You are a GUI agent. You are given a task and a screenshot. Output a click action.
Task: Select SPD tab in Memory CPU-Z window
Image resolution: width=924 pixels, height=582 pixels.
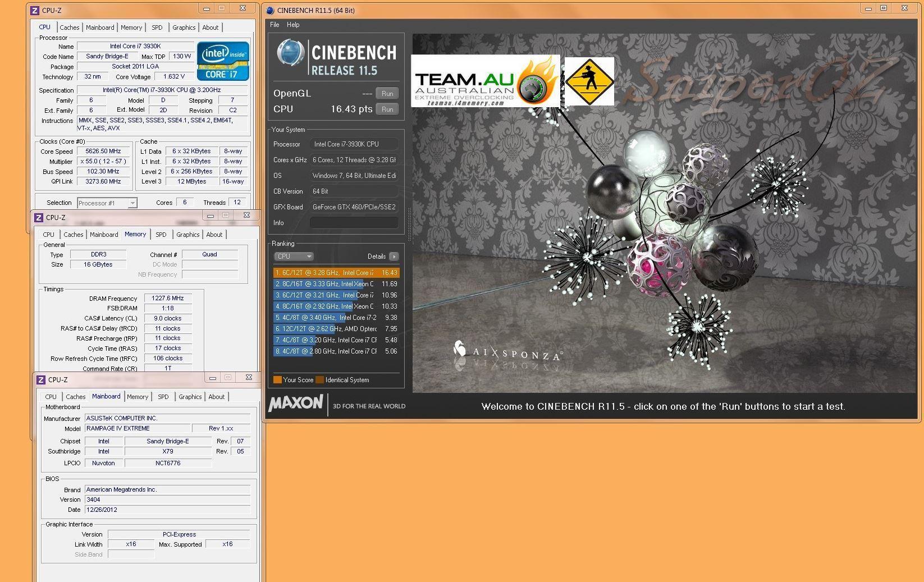(161, 235)
